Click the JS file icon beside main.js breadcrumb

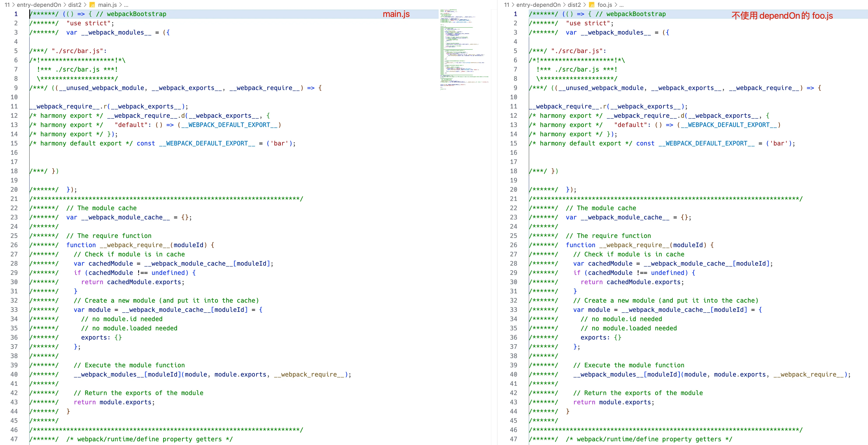coord(92,5)
